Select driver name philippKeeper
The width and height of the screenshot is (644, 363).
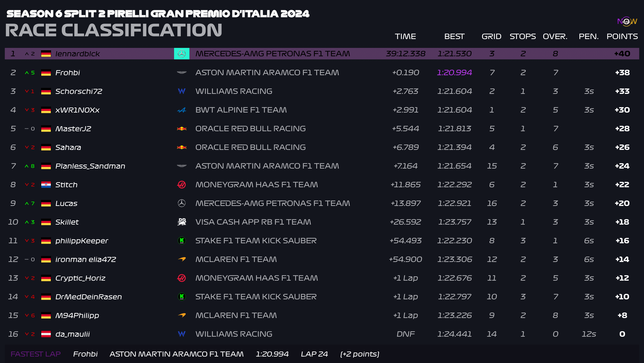[x=82, y=241]
